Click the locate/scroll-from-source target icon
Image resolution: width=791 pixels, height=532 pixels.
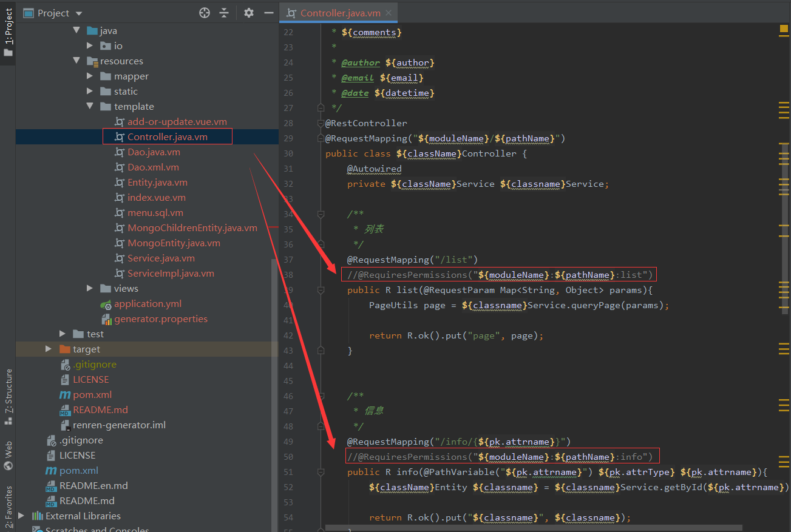205,13
